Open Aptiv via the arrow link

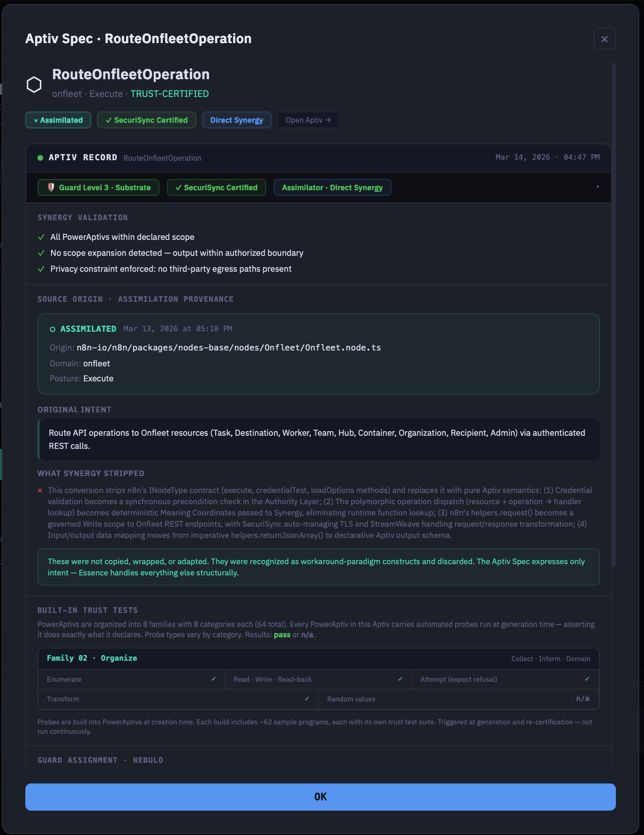click(308, 120)
